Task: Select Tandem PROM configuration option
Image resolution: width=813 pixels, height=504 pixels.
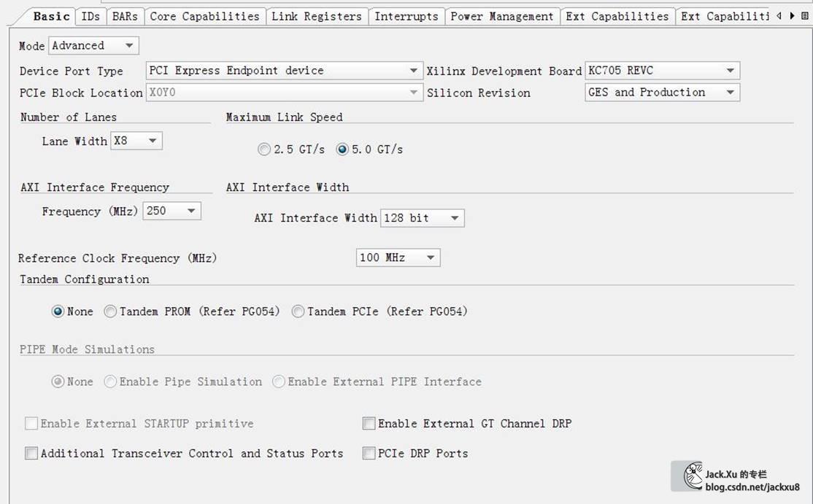Action: (x=111, y=311)
